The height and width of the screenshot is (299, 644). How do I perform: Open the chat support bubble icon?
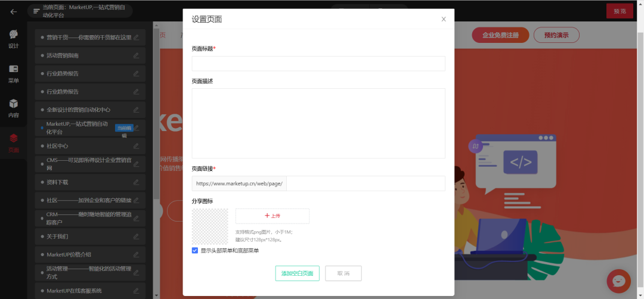(x=618, y=281)
